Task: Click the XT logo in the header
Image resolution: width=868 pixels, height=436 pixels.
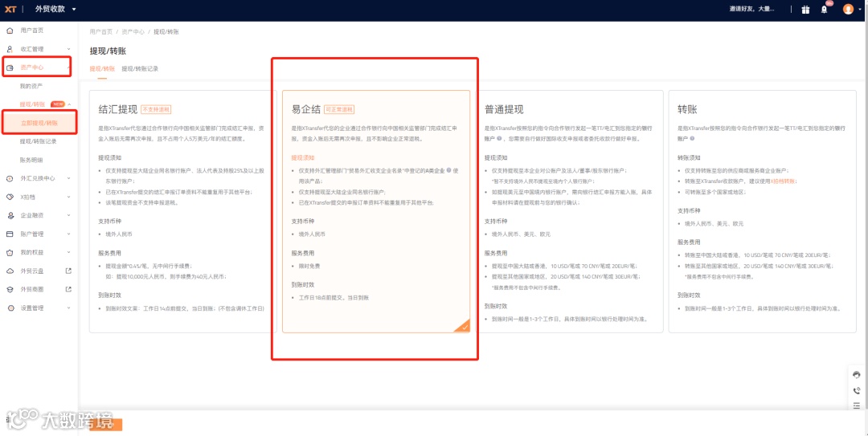Action: tap(10, 9)
